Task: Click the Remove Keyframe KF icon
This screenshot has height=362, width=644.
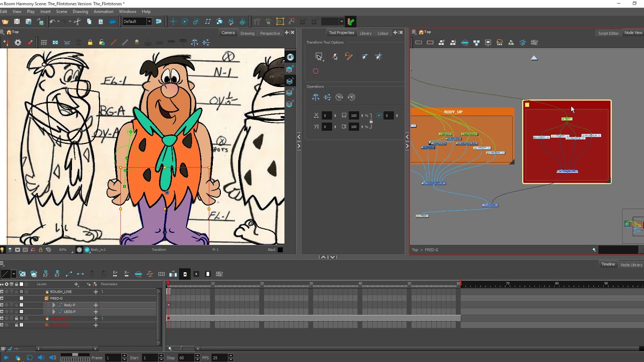Action: click(57, 274)
